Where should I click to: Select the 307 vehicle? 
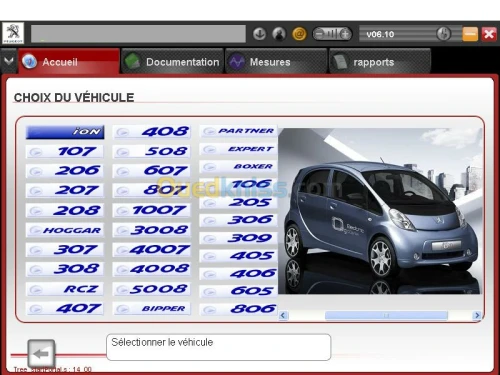point(65,250)
